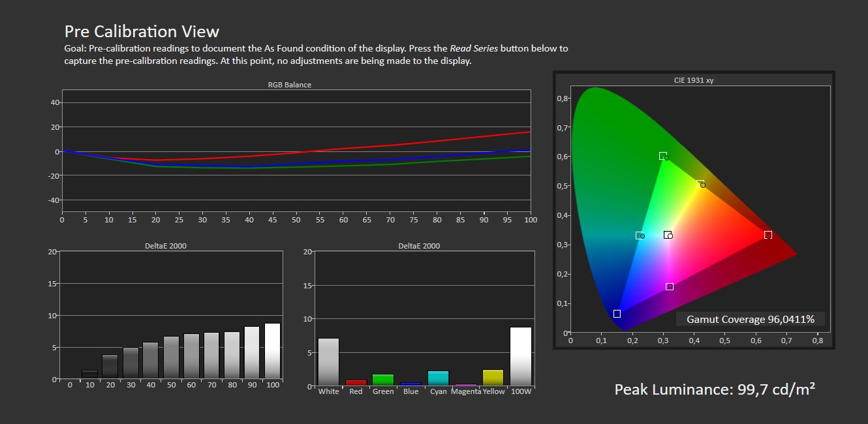Click the Gamut Coverage percentage label
This screenshot has width=868, height=424.
point(751,319)
